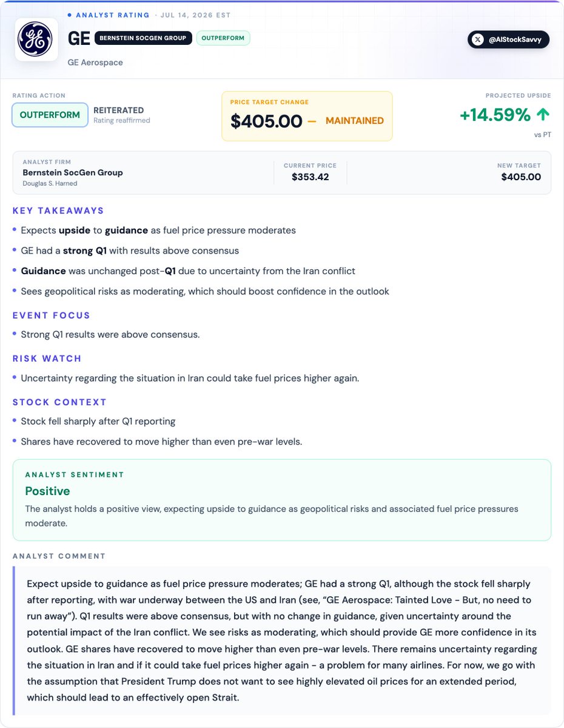Click the +14.59% projected upside value
564x728 pixels.
tap(495, 115)
